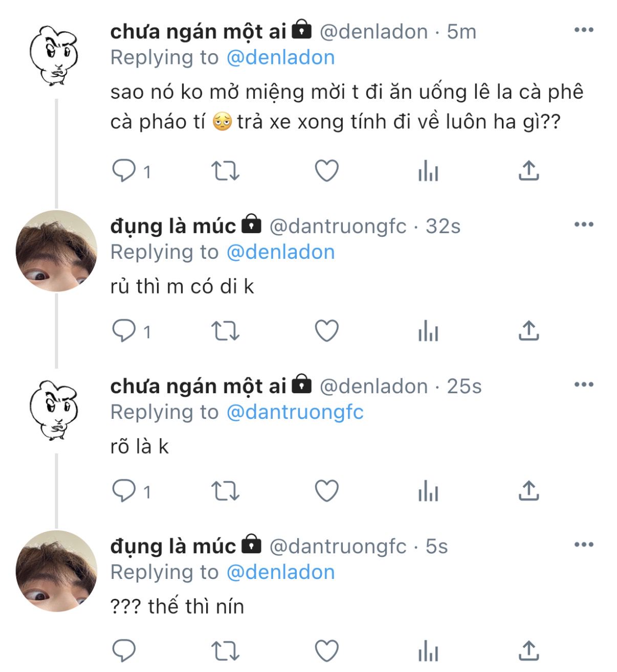617x672 pixels.
Task: Open more options on "rủ thì m có di k" tweet
Action: pos(584,225)
